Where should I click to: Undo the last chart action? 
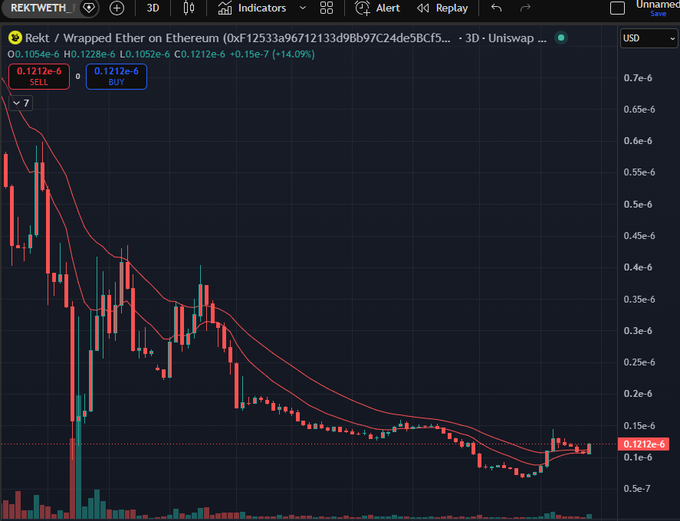click(497, 8)
